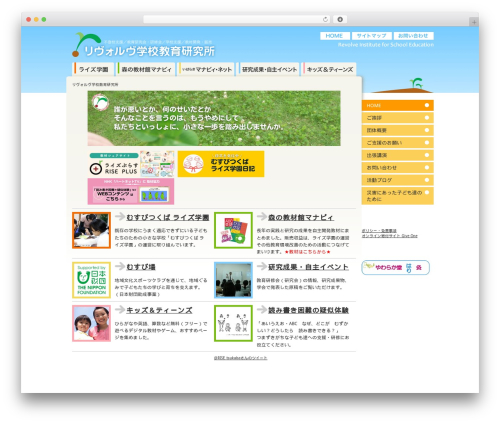500x423 pixels.
Task: Click the ライズぷらす RISE PLUS banner
Action: [x=131, y=164]
